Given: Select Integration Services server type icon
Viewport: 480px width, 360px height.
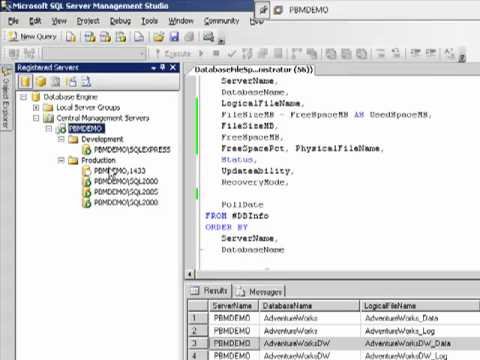Looking at the screenshot, I should [x=86, y=82].
